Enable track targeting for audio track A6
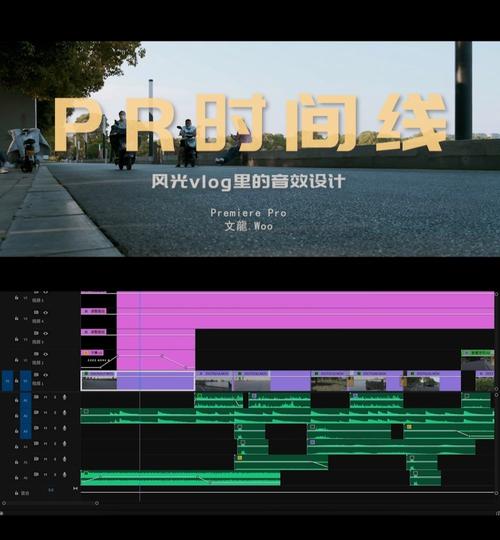The width and height of the screenshot is (500, 540). tap(25, 478)
